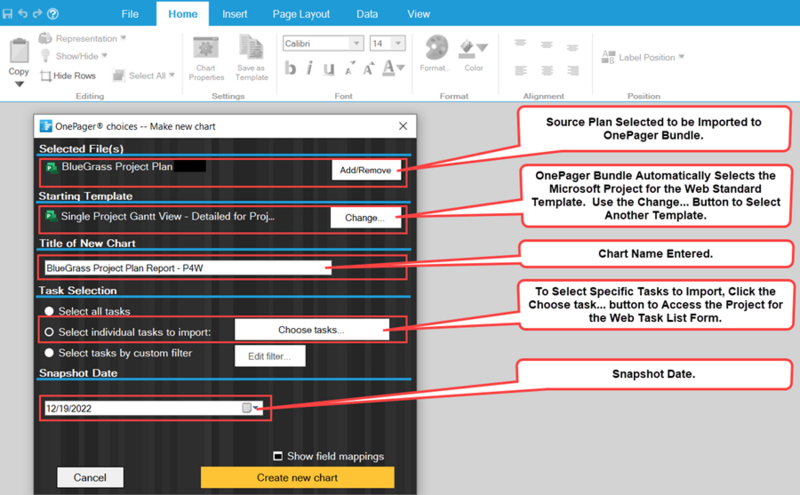Viewport: 800px width, 495px height.
Task: Click top-center alignment icon
Action: coord(547,45)
